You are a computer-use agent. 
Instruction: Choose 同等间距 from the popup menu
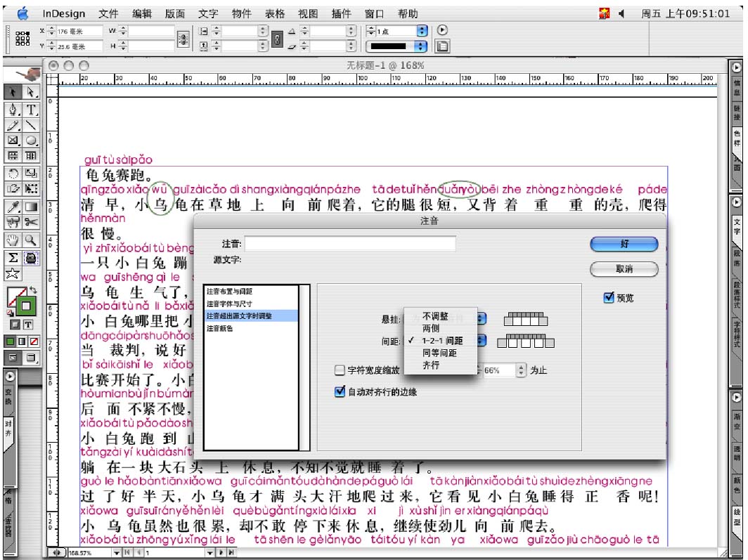click(x=439, y=353)
